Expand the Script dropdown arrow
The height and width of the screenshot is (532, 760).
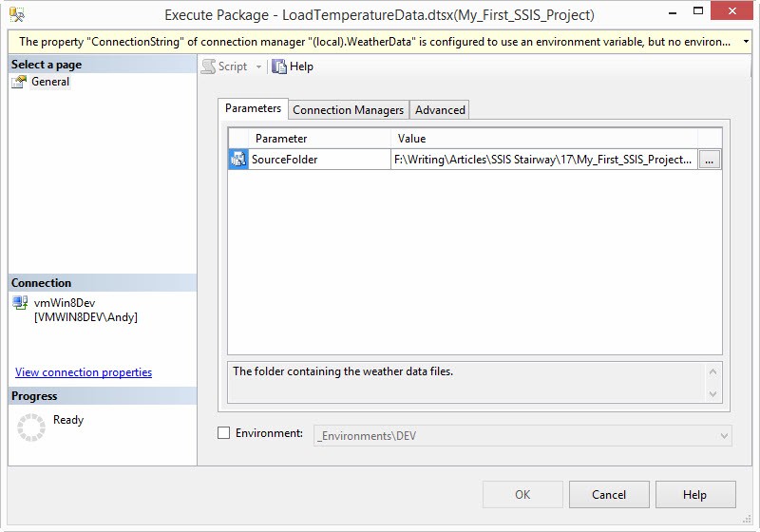[x=258, y=66]
